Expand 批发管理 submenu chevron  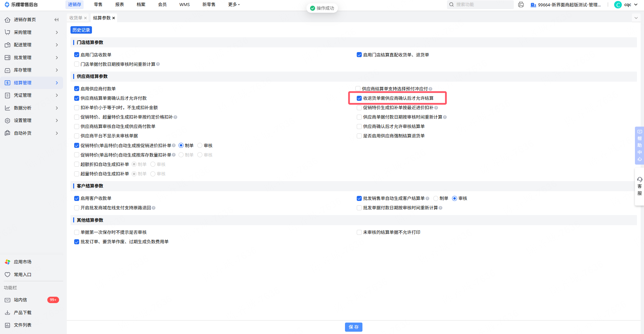coord(57,57)
